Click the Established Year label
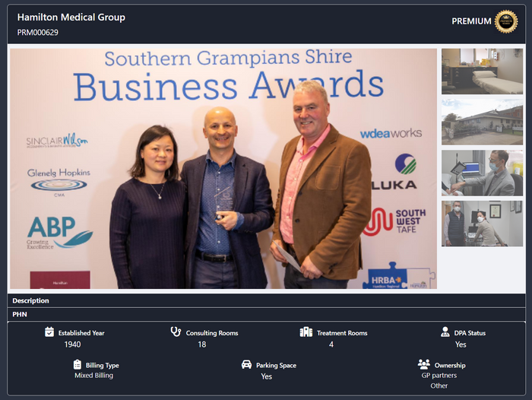 click(x=81, y=333)
